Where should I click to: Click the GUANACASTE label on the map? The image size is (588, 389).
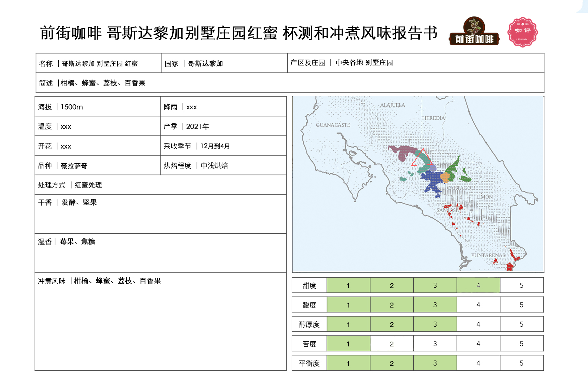click(333, 125)
